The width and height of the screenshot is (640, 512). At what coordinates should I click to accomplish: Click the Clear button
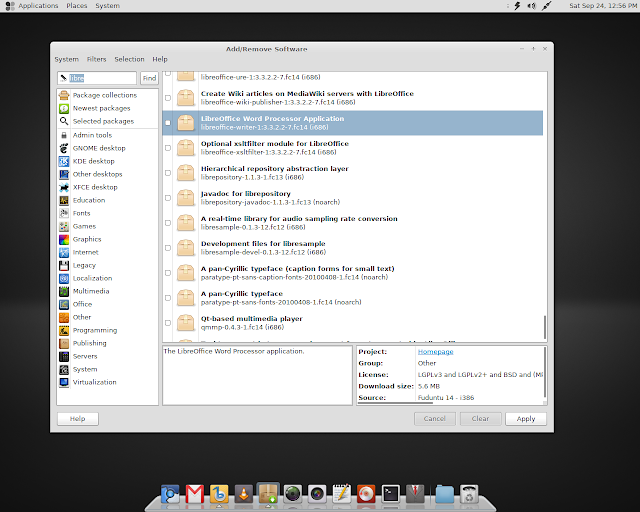coord(480,419)
